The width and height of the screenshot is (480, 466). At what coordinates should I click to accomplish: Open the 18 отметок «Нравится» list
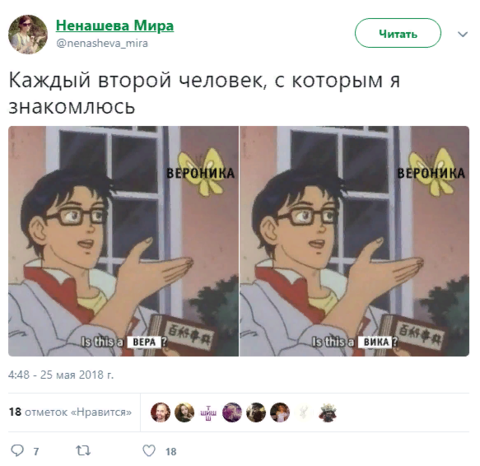coord(70,412)
